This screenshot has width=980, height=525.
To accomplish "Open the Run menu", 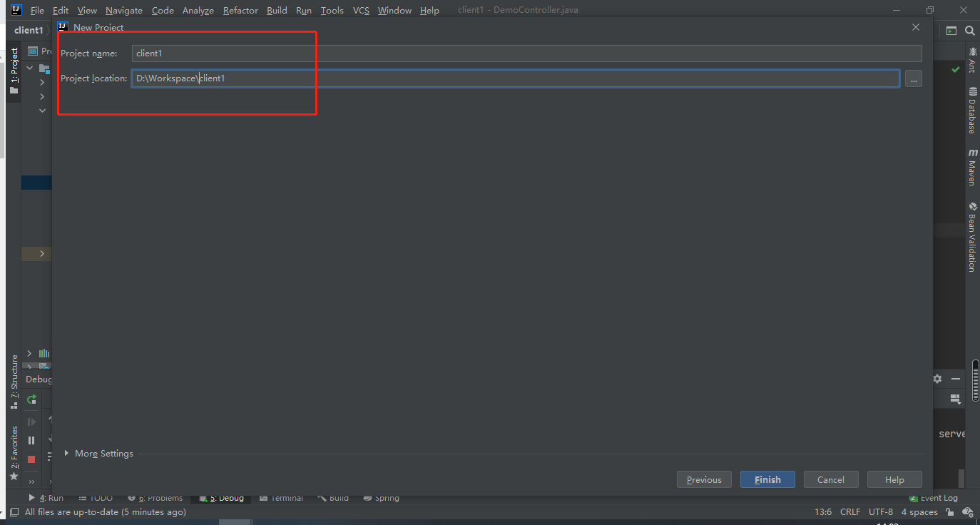I will coord(304,10).
